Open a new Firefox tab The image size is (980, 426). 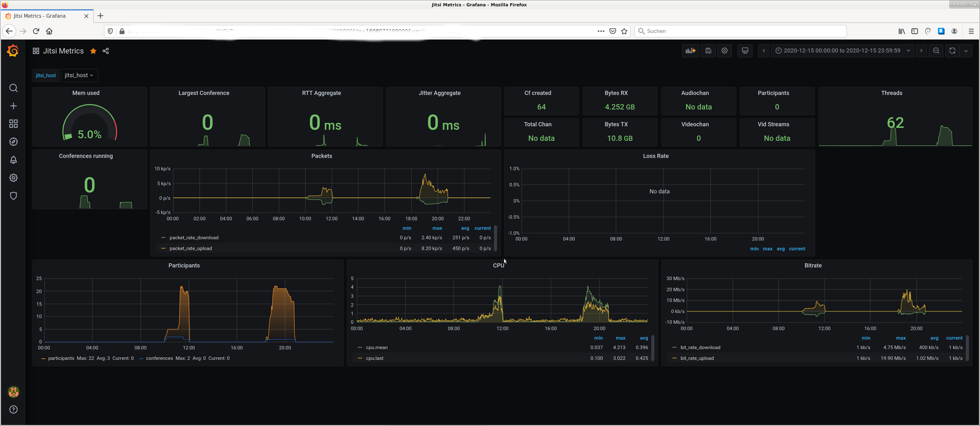(100, 16)
